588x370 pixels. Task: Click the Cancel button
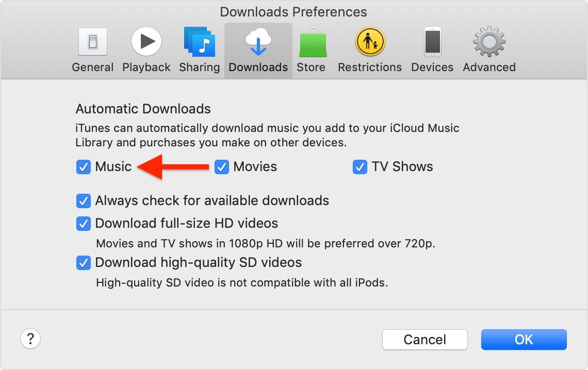pos(424,340)
